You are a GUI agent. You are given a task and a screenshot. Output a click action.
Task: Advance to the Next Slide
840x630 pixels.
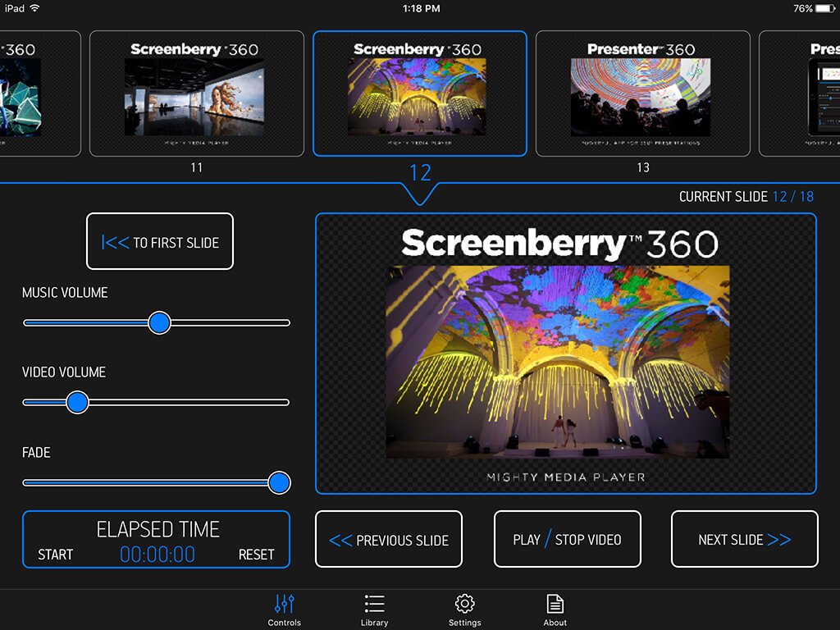[x=744, y=539]
